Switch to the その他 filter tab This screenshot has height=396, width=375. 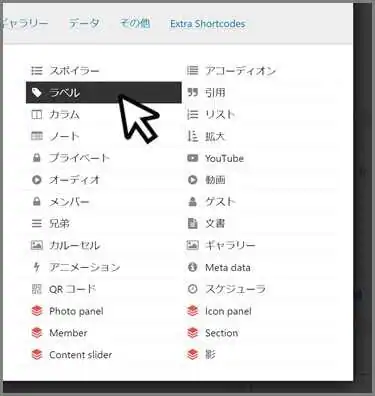point(135,24)
